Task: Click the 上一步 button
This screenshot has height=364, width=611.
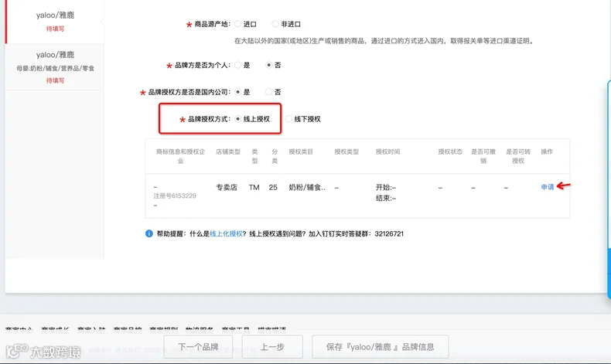Action: [x=272, y=346]
